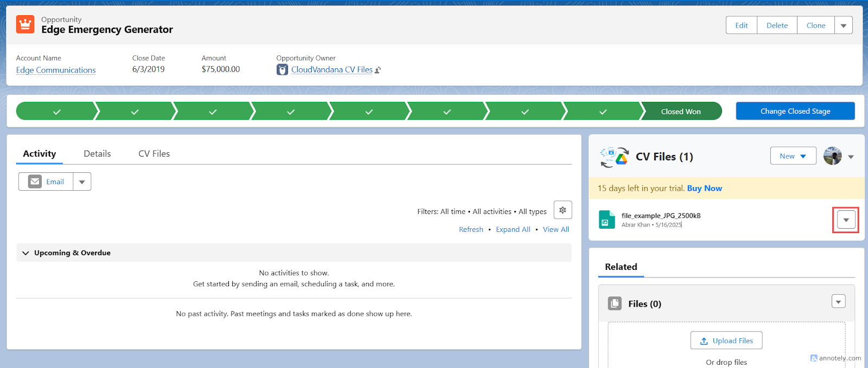Click the Refresh link

coord(471,229)
